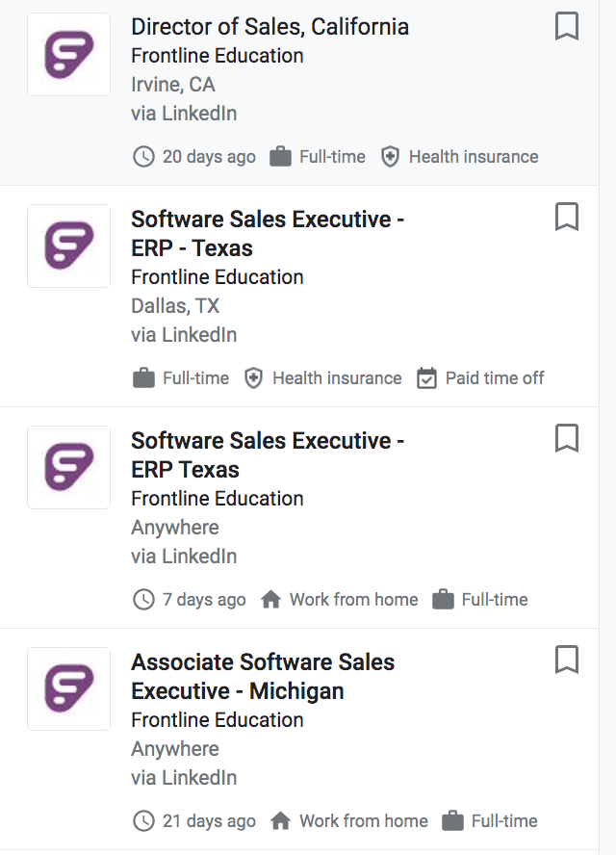This screenshot has height=855, width=616.
Task: Click clock icon next to 20 days ago
Action: click(144, 157)
